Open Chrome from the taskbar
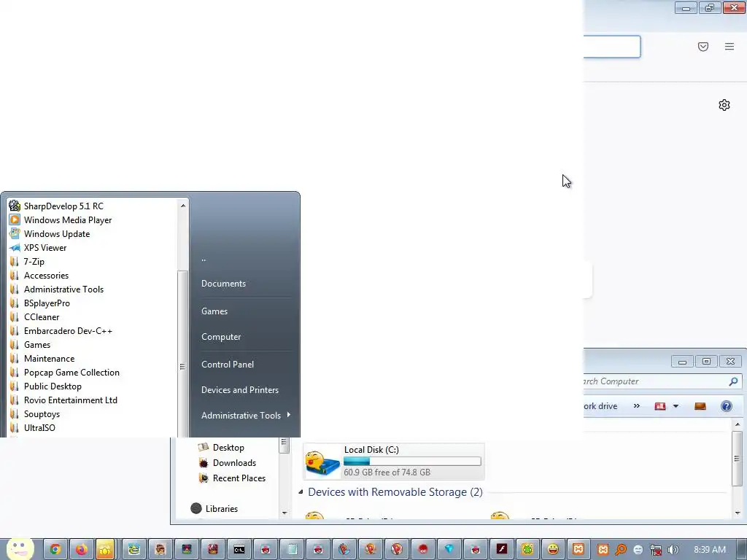 click(55, 549)
